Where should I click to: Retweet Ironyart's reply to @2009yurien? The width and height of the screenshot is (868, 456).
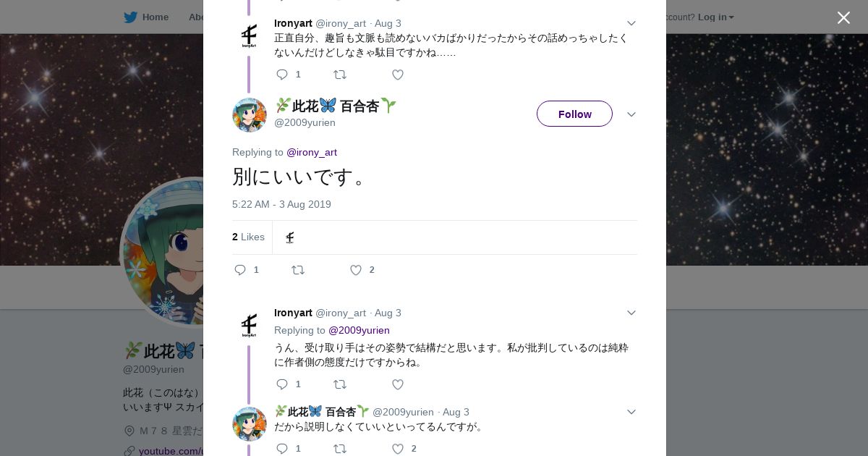[339, 384]
